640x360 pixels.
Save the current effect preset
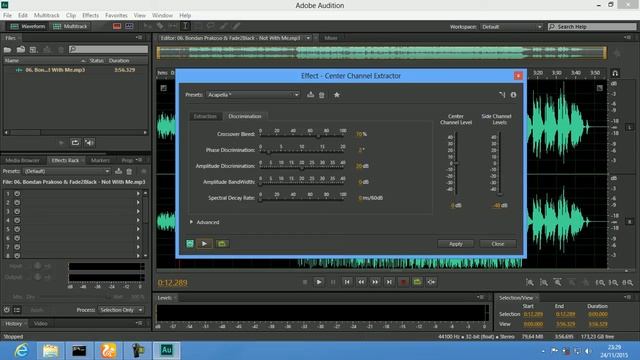pyautogui.click(x=311, y=95)
